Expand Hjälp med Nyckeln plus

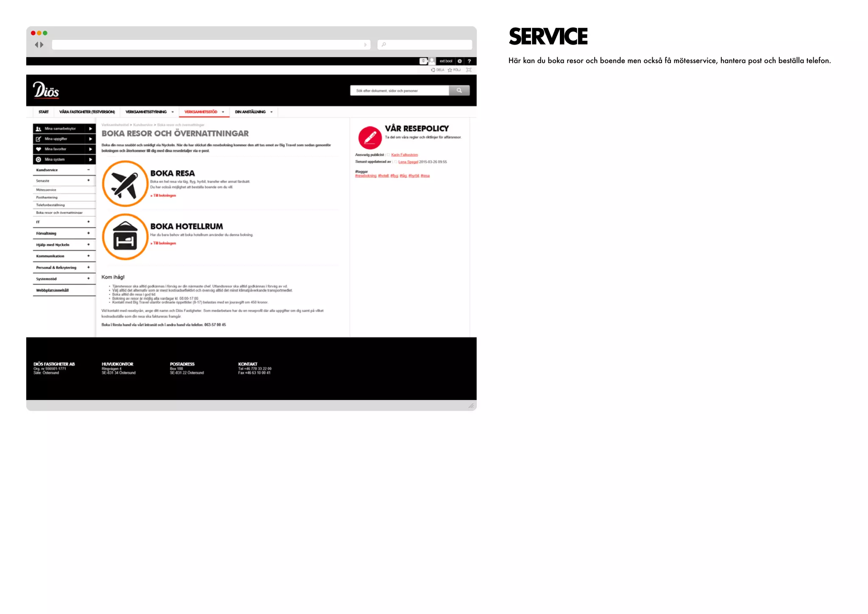[89, 245]
